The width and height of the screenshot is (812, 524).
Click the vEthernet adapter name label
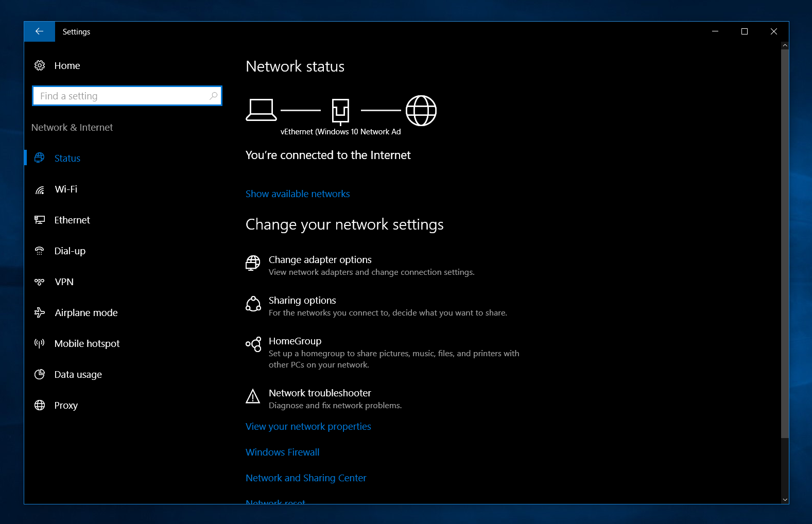coord(340,132)
